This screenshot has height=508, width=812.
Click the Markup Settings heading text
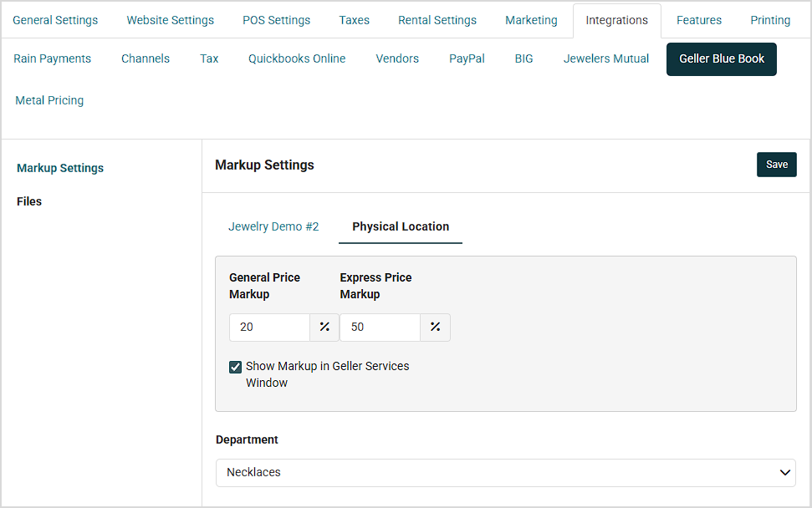click(264, 165)
